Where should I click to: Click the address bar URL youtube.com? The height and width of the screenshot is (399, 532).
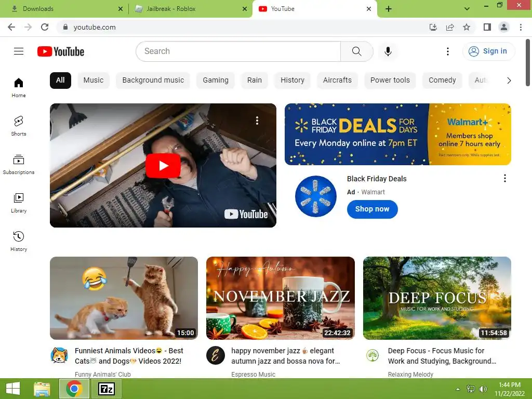click(x=95, y=27)
